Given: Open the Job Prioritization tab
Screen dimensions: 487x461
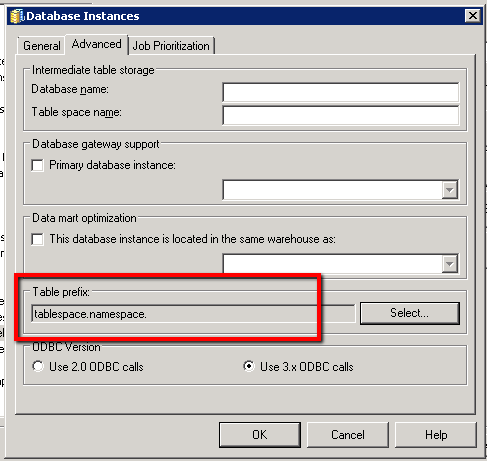Looking at the screenshot, I should (171, 46).
